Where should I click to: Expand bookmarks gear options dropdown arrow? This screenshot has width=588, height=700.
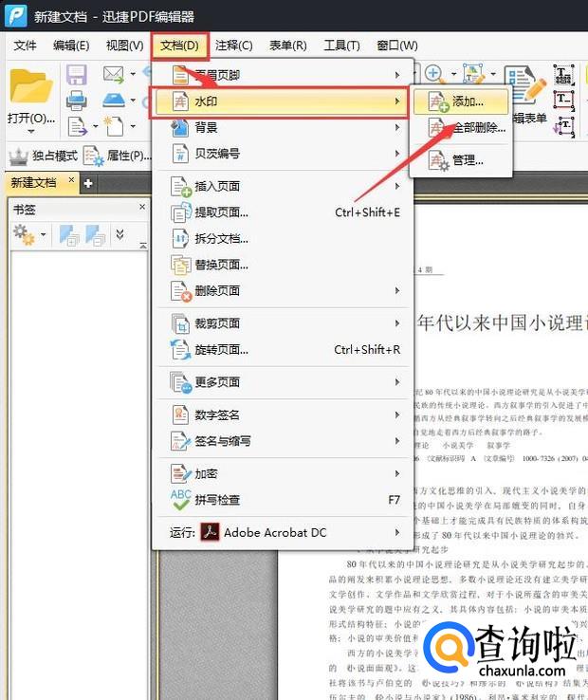(x=43, y=234)
